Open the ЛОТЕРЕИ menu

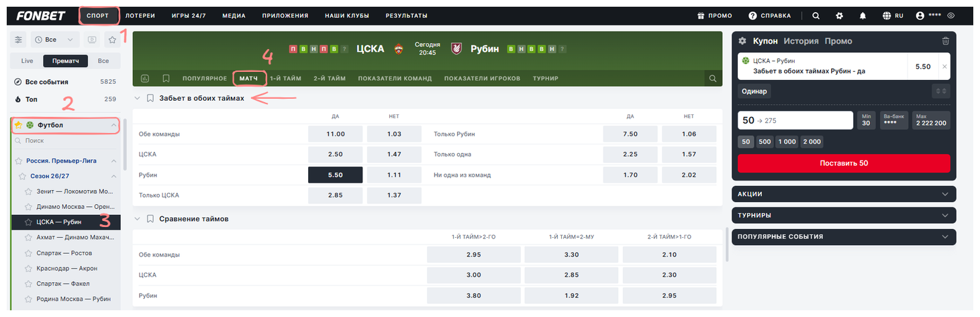(x=139, y=15)
